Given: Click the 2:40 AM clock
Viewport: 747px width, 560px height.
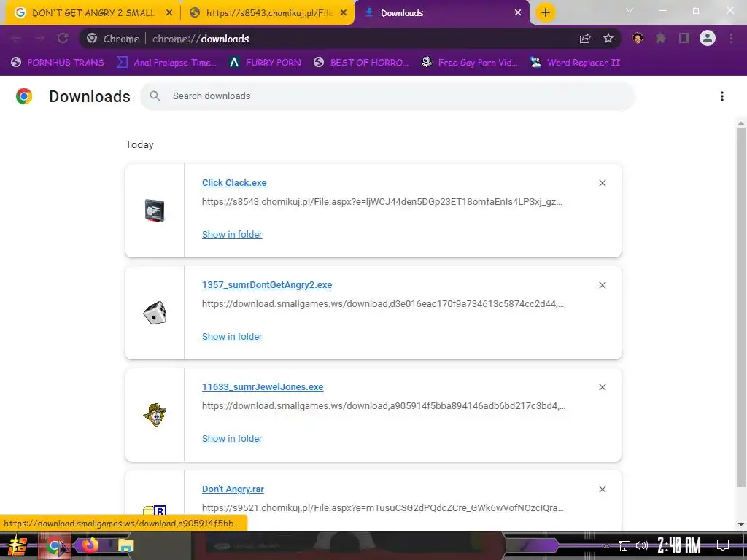Looking at the screenshot, I should click(x=679, y=545).
